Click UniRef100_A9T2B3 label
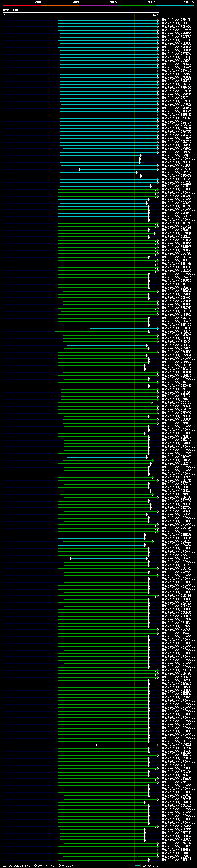This screenshot has height=868, width=197. pos(177,183)
